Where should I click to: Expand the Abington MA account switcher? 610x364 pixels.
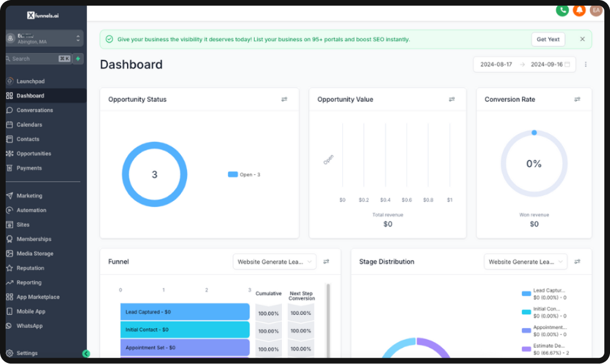tap(45, 38)
